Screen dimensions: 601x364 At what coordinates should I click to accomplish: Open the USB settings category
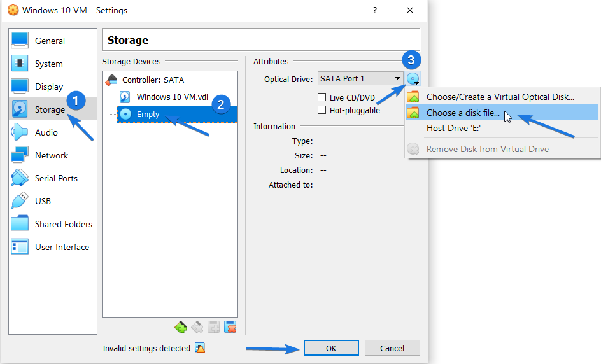click(x=53, y=201)
